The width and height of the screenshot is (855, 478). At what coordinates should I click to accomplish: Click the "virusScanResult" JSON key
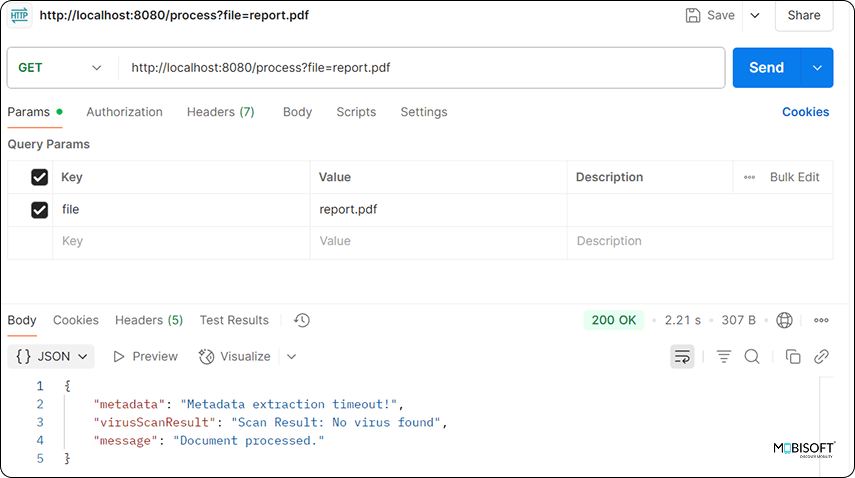[155, 422]
